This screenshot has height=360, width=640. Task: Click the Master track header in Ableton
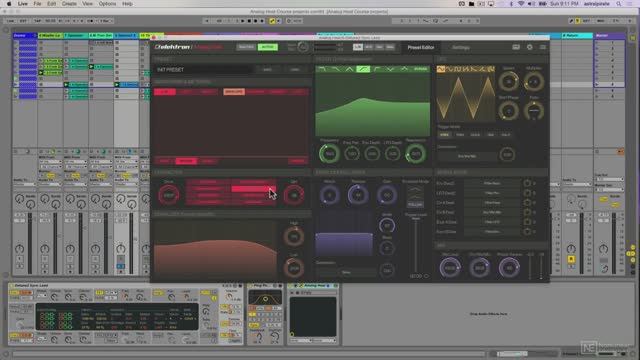point(609,36)
